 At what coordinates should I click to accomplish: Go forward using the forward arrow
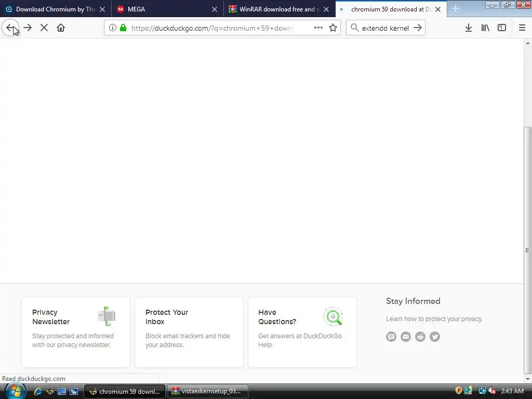coord(28,28)
